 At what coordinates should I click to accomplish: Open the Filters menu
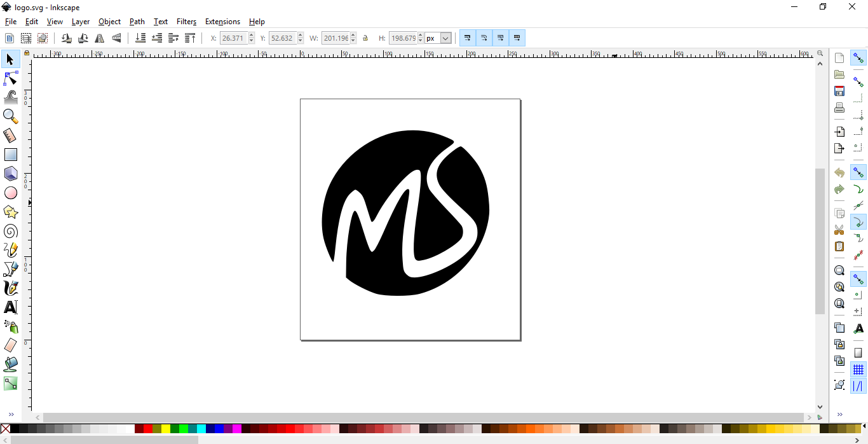(186, 22)
